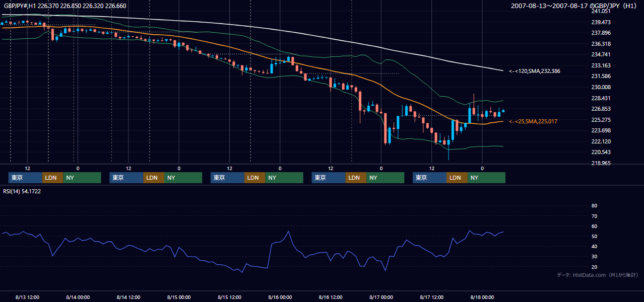Click RSI scale value 30
Viewport: 644px width, 302px height.
tap(594, 257)
